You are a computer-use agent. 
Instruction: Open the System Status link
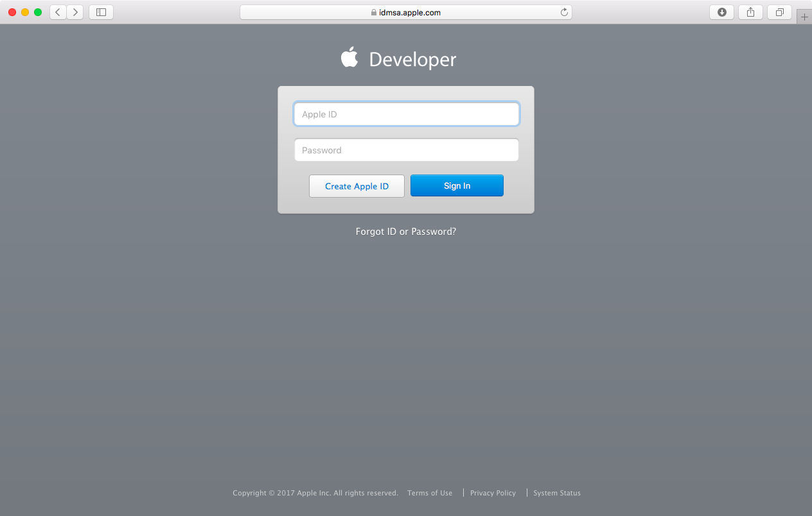click(x=557, y=493)
